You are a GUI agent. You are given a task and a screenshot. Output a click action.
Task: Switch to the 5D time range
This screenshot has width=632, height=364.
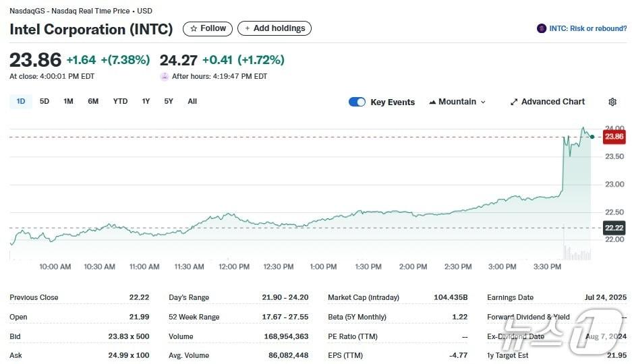pos(45,101)
